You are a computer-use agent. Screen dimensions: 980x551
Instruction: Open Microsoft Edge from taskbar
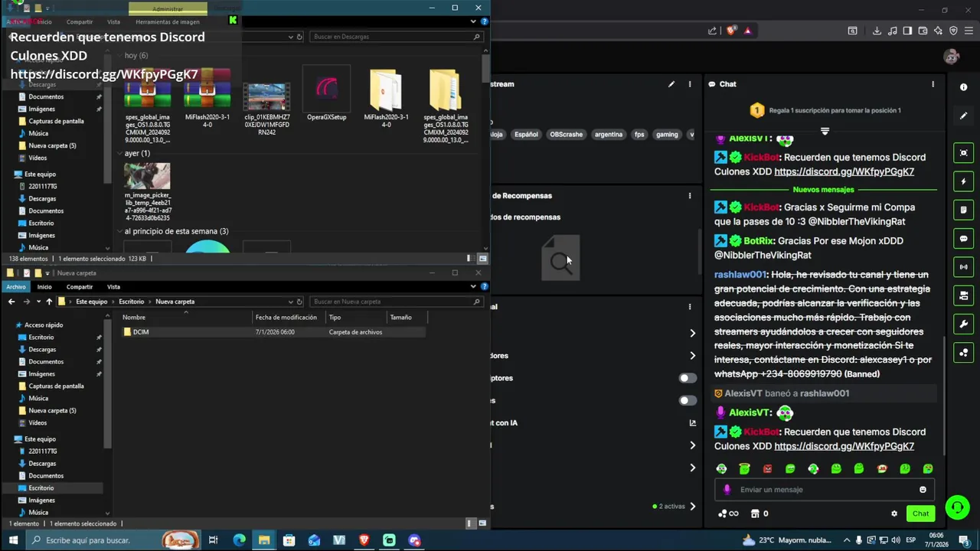[239, 540]
